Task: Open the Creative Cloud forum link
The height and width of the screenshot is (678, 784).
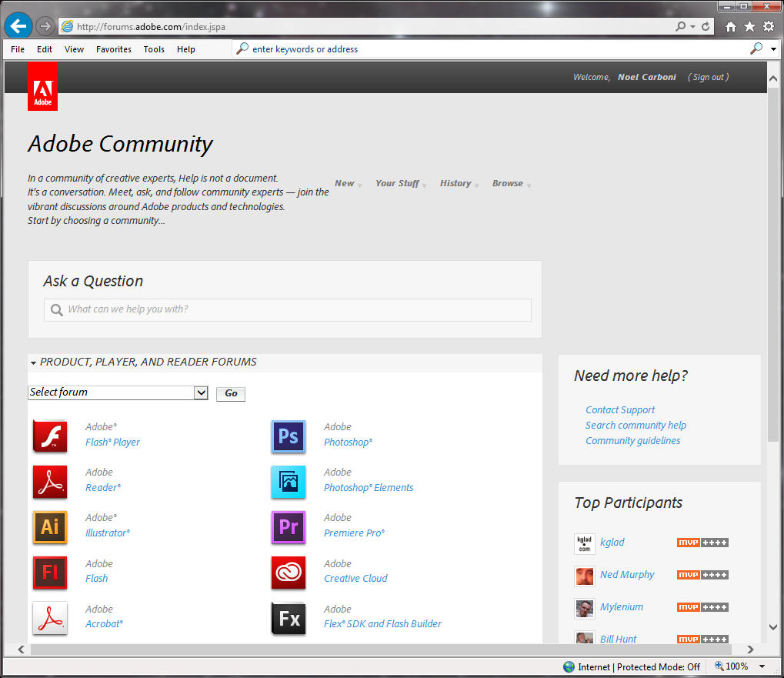Action: click(355, 579)
